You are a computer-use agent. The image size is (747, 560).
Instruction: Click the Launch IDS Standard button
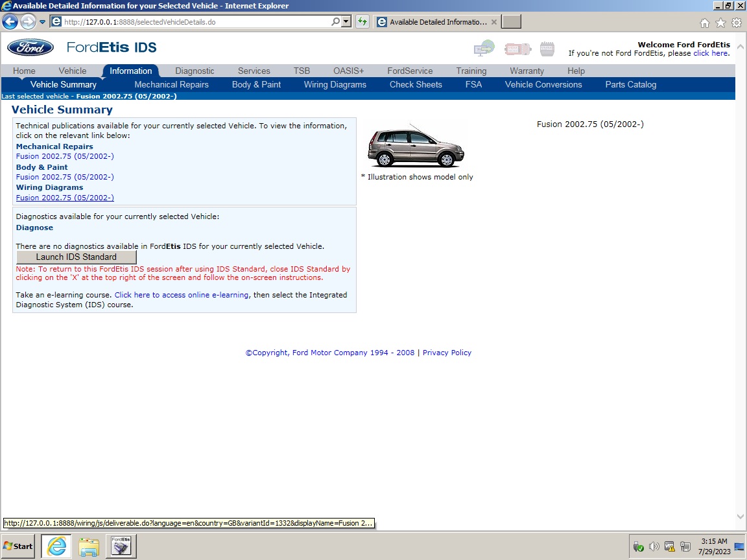point(77,257)
